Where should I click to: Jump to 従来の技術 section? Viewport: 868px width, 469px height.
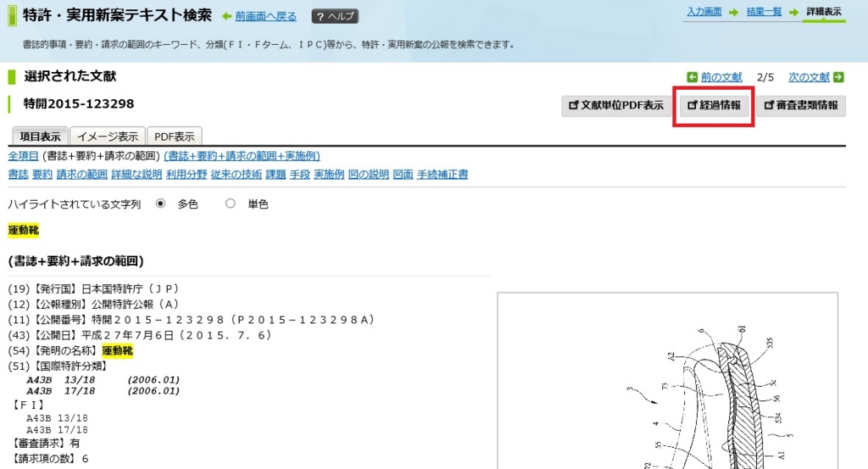(x=236, y=175)
